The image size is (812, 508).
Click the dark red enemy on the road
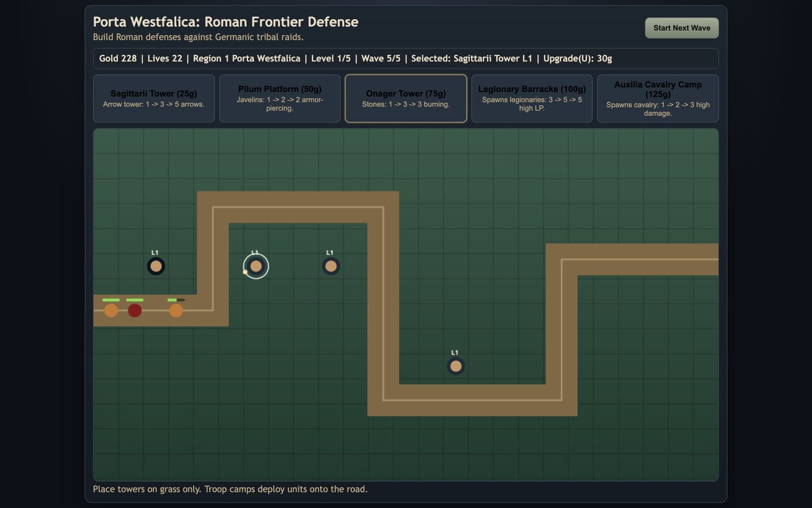(x=134, y=310)
